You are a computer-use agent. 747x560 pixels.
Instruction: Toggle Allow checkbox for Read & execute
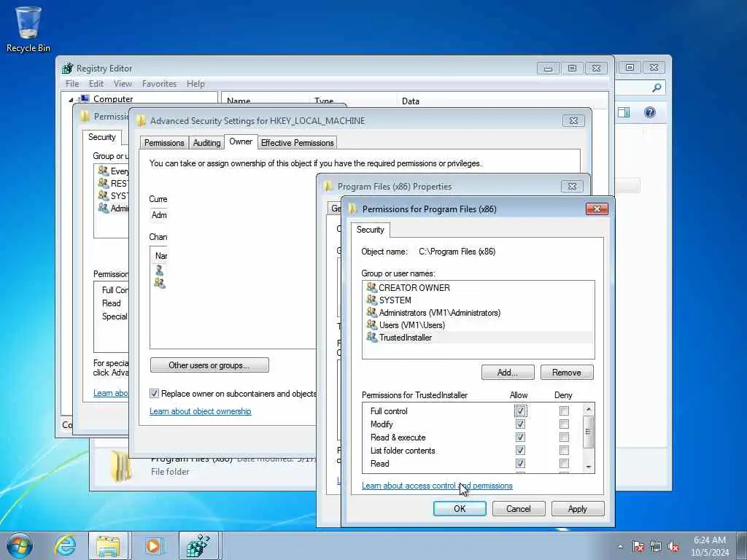(x=520, y=437)
